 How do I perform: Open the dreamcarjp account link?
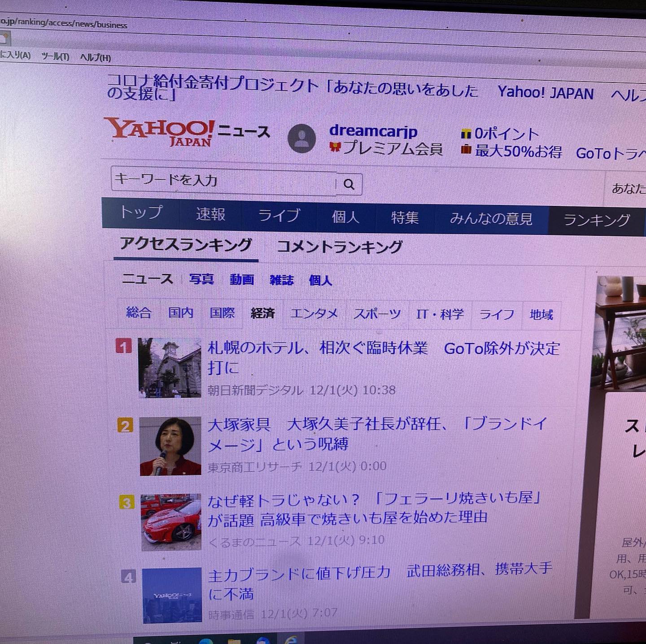tap(373, 131)
